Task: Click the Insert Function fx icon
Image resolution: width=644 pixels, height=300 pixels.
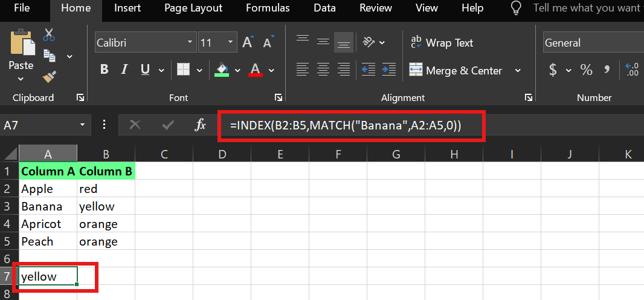Action: (201, 125)
